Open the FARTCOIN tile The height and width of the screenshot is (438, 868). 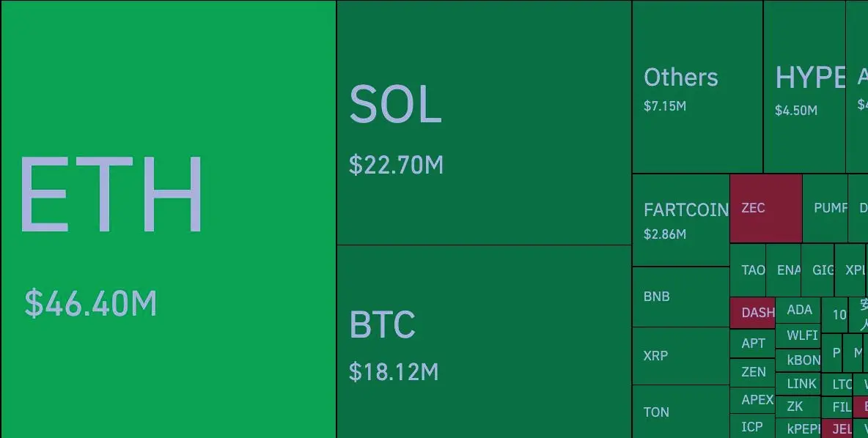pyautogui.click(x=680, y=220)
